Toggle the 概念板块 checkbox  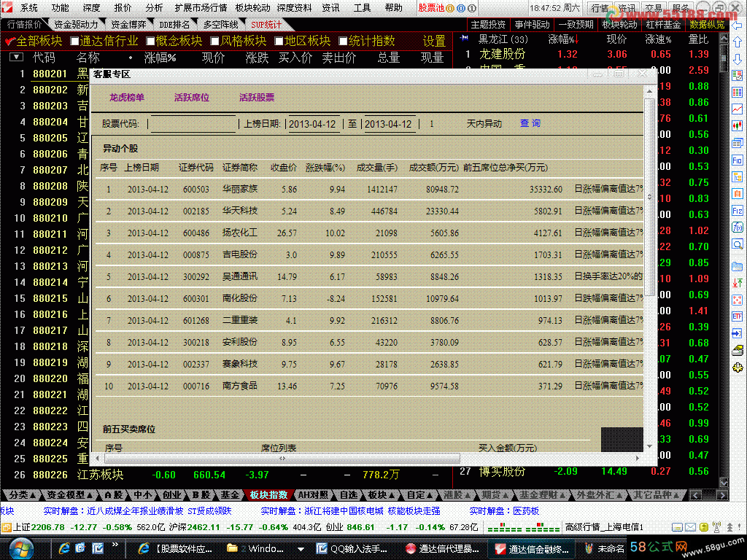pyautogui.click(x=150, y=42)
